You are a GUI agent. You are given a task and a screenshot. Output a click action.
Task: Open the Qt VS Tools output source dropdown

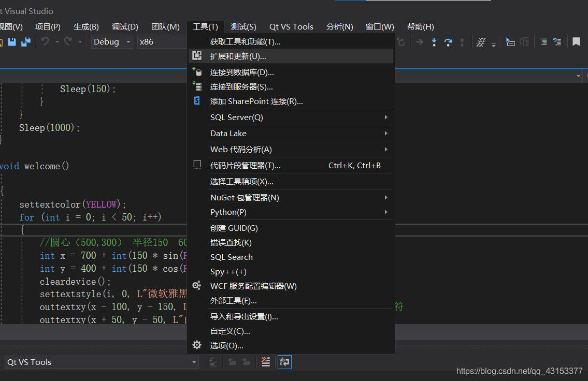click(x=101, y=362)
